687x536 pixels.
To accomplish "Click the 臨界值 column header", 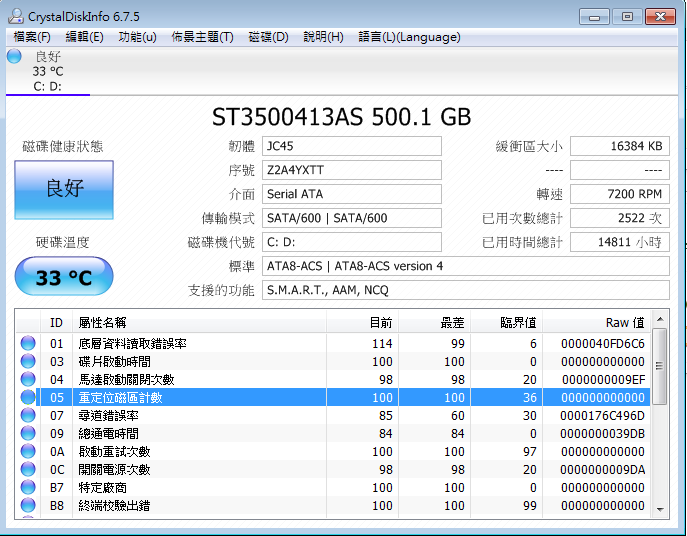I will (506, 323).
